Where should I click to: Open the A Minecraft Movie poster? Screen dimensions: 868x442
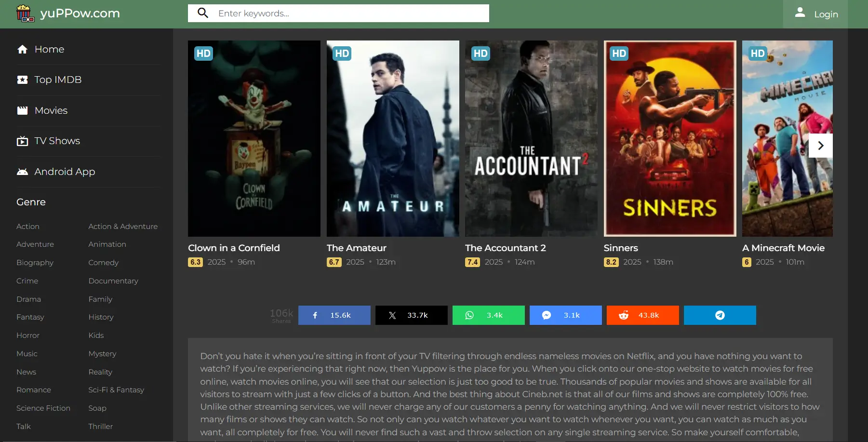point(788,138)
